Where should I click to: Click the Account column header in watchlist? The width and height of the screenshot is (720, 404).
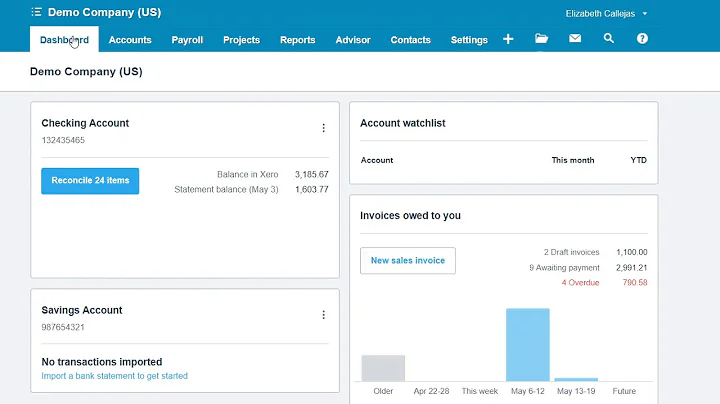(x=377, y=160)
